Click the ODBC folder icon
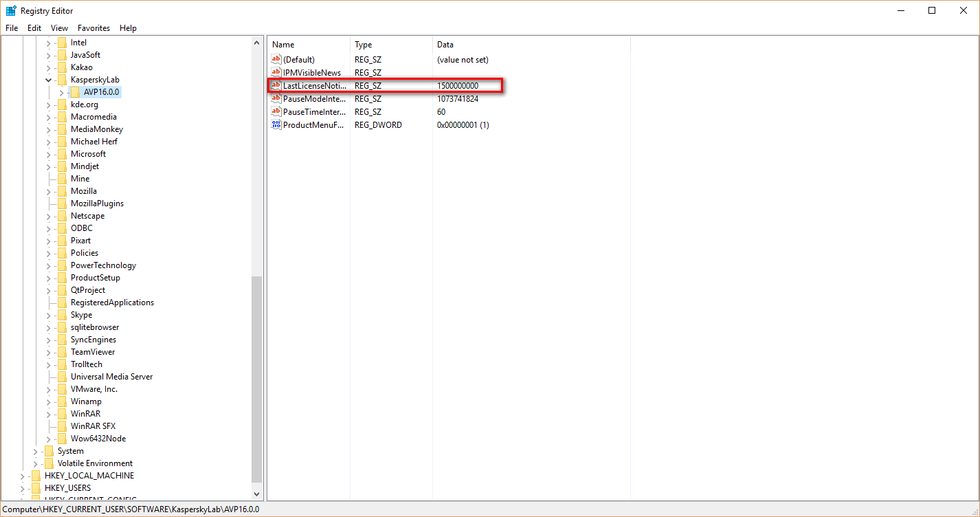Screen dimensions: 980x517 [62, 228]
